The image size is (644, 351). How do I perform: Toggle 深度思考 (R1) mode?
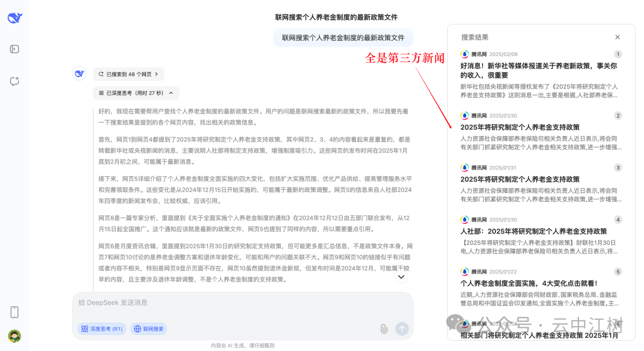tap(102, 329)
